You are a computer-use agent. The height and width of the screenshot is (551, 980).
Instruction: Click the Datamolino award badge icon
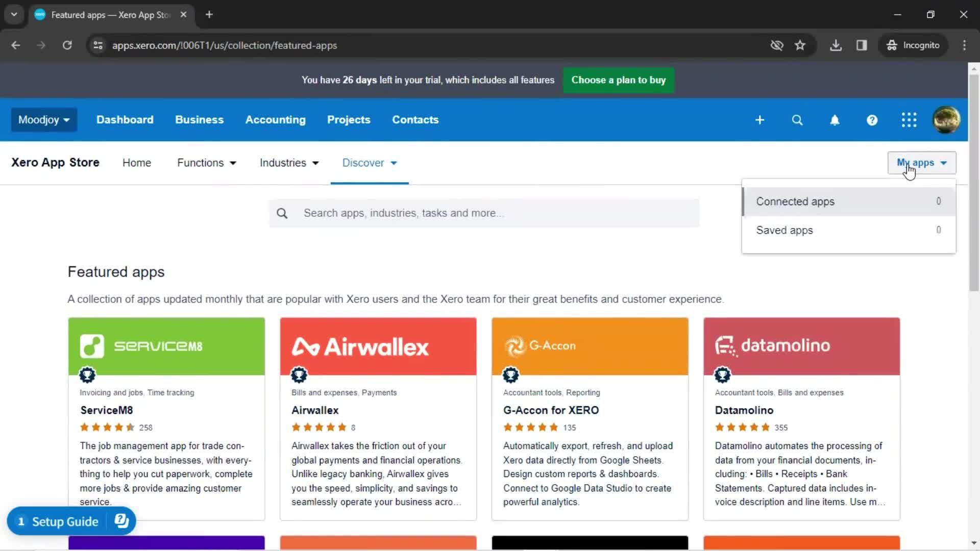click(x=722, y=375)
